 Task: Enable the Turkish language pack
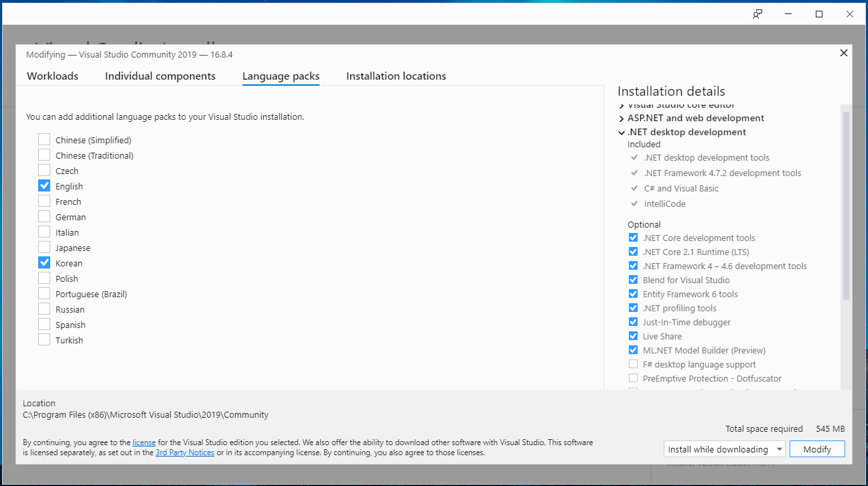tap(44, 340)
